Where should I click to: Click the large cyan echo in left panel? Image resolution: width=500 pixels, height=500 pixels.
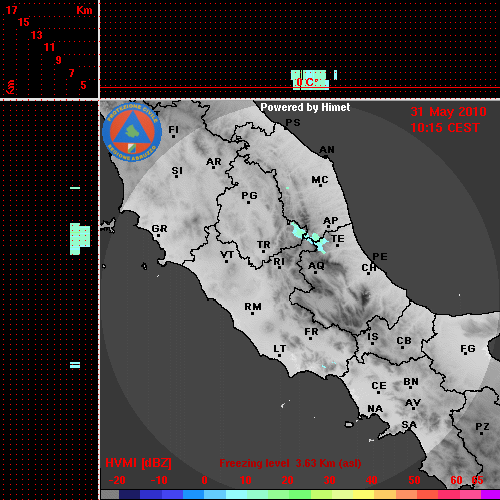80,239
